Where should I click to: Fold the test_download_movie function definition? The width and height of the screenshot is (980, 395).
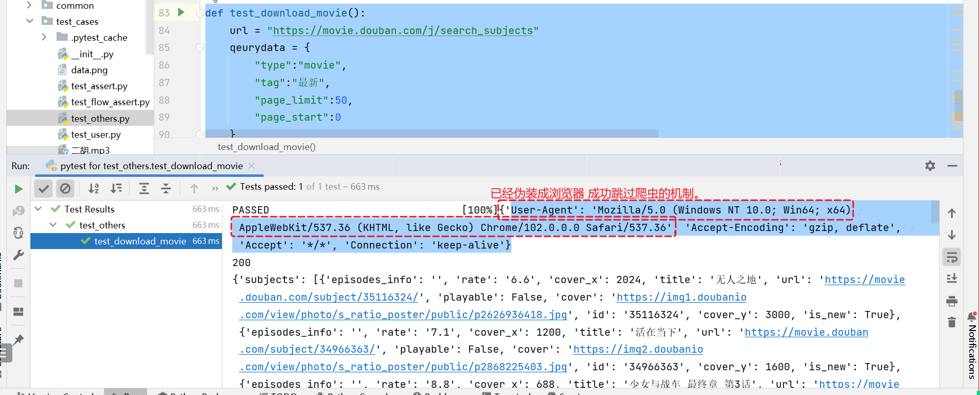point(200,13)
